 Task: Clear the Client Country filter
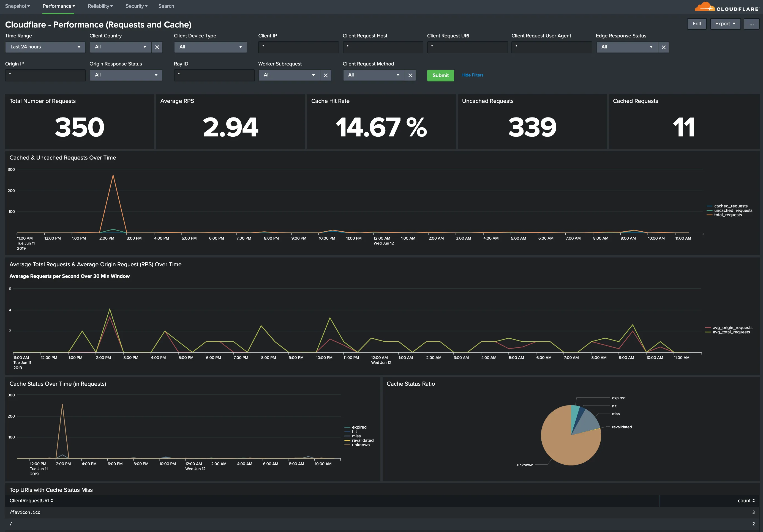click(157, 47)
